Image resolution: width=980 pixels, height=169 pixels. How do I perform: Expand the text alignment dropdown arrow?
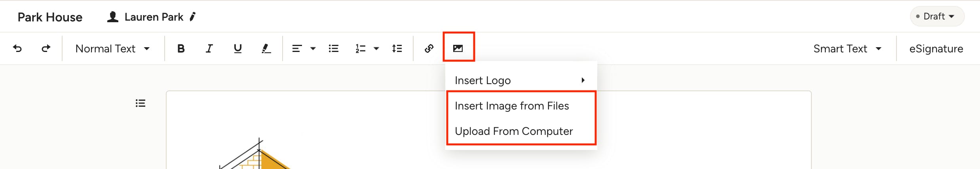tap(313, 48)
